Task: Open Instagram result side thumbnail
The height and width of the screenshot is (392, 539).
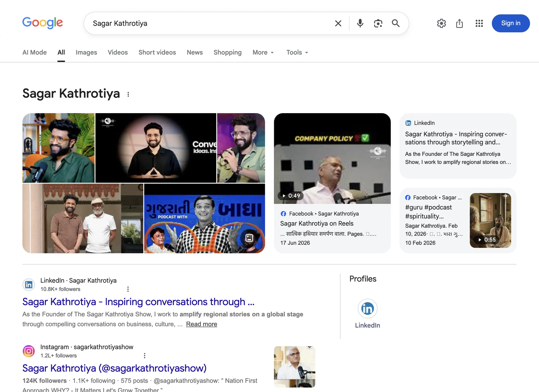Action: pos(294,367)
